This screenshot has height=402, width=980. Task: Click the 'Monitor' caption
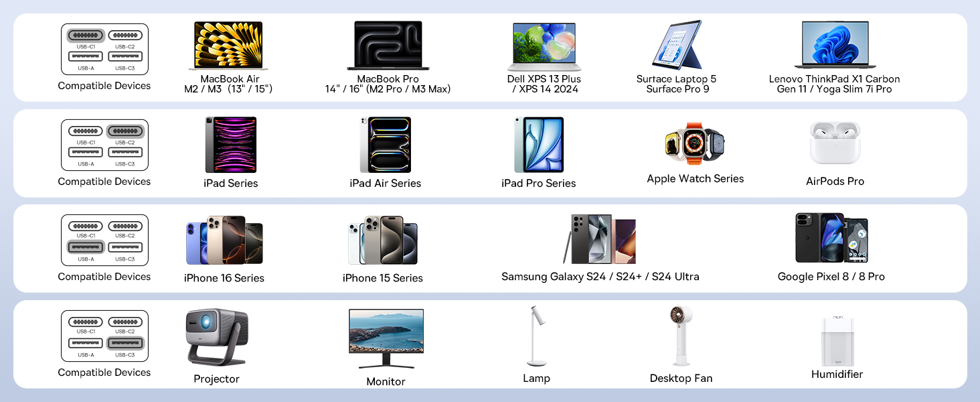click(386, 382)
